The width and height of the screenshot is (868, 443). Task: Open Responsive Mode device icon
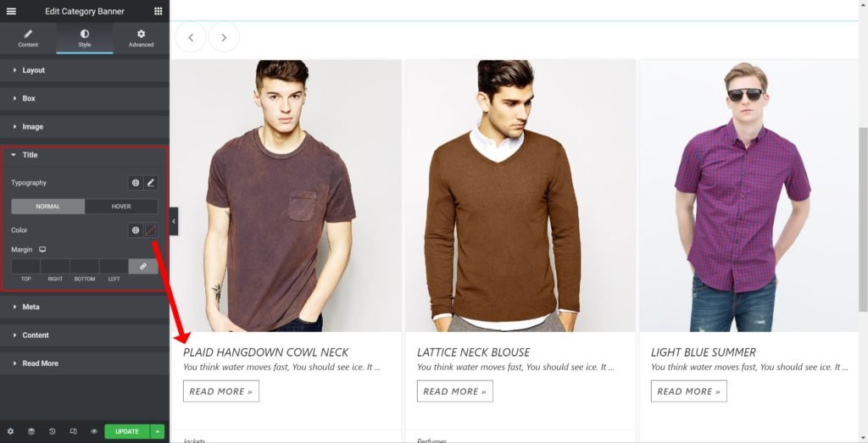(73, 431)
